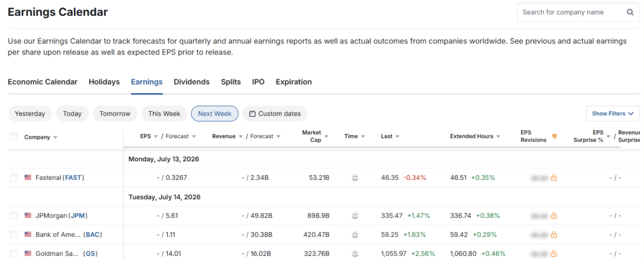The height and width of the screenshot is (260, 644).
Task: Sort by the Last column arrow
Action: coord(397,136)
